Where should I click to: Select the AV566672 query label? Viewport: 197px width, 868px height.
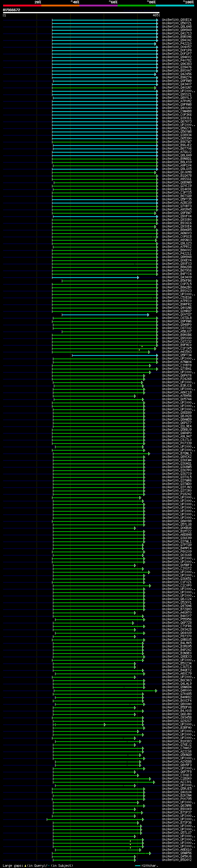coord(11,10)
